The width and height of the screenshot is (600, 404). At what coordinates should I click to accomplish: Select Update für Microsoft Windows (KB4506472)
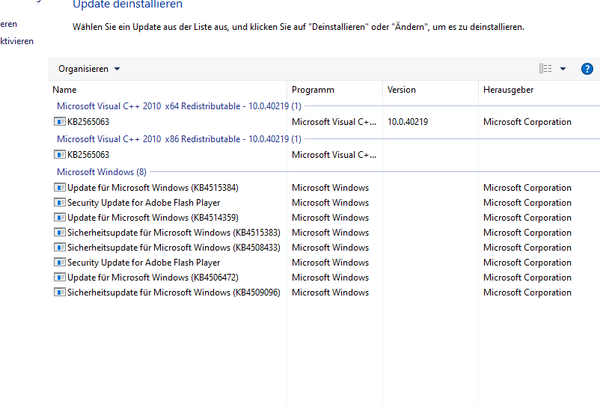153,277
